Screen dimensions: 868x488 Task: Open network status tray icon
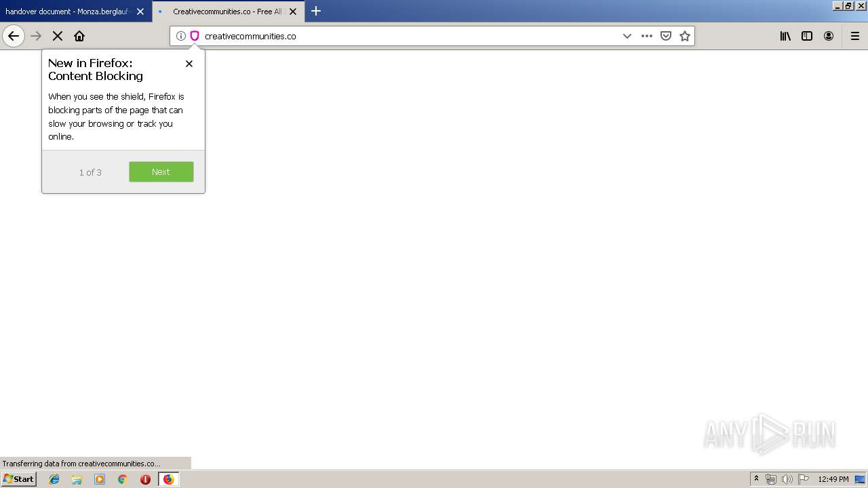pos(771,479)
